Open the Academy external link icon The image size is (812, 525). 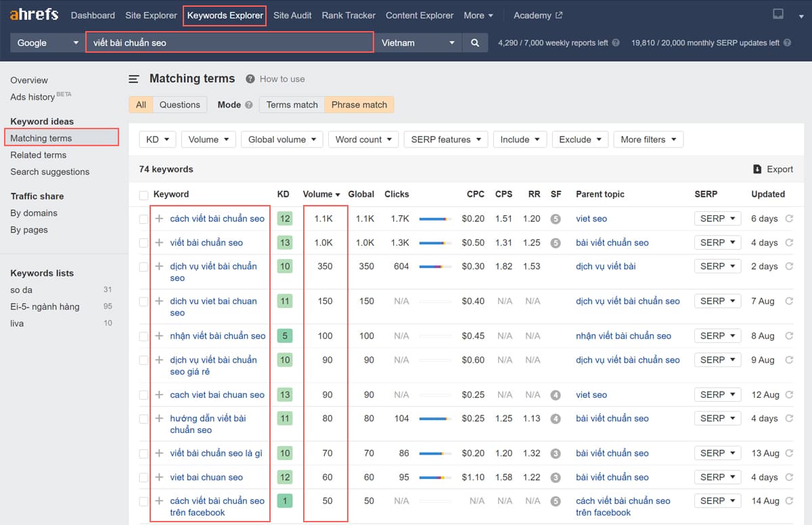[560, 15]
